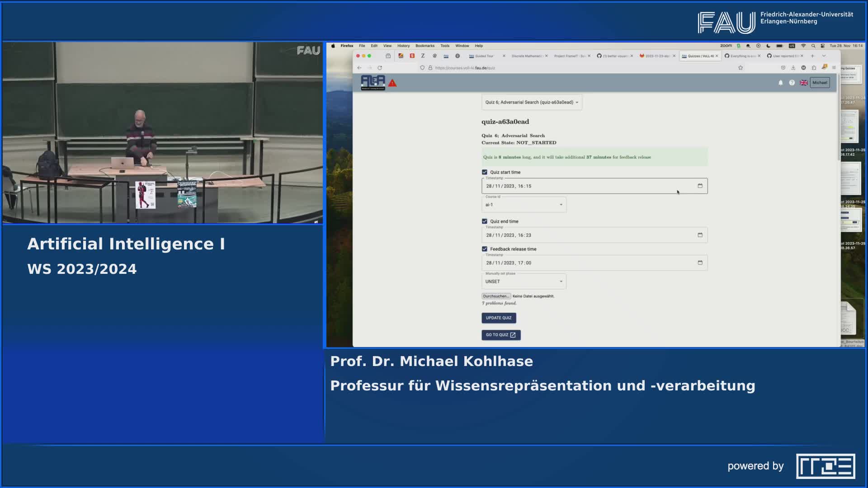Open notifications via the bell icon
This screenshot has width=868, height=488.
[780, 83]
